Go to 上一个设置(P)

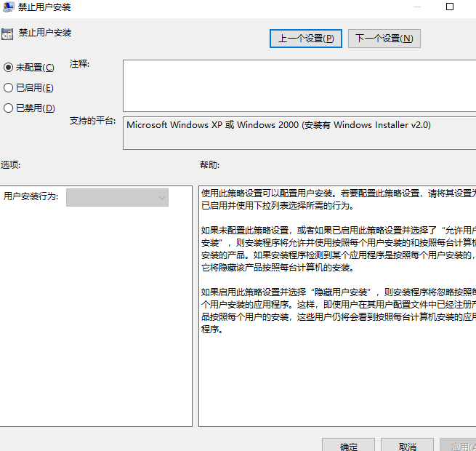305,39
